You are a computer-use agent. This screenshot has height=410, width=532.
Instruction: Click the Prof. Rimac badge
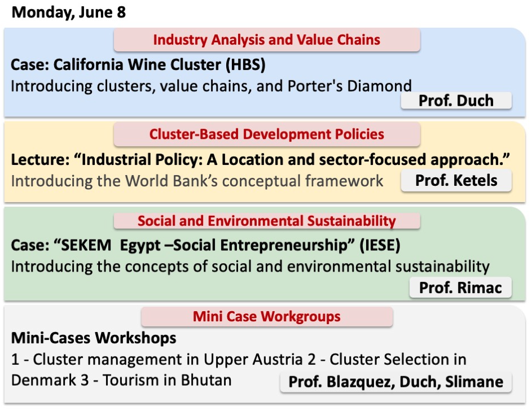pyautogui.click(x=460, y=288)
